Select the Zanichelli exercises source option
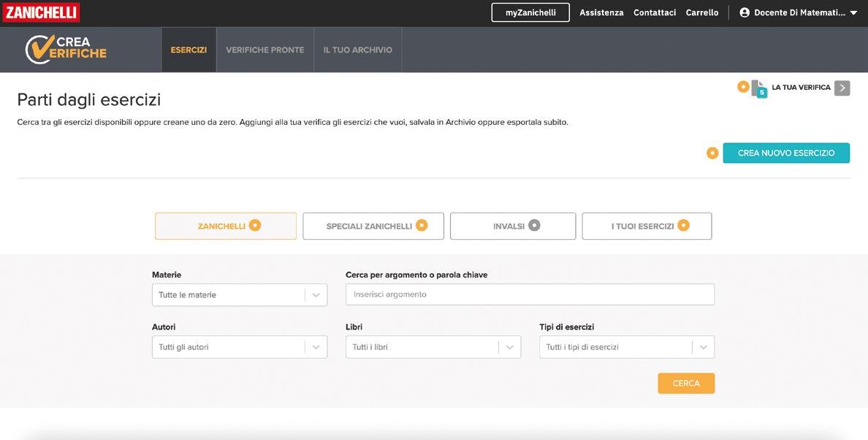The width and height of the screenshot is (868, 440). (226, 227)
